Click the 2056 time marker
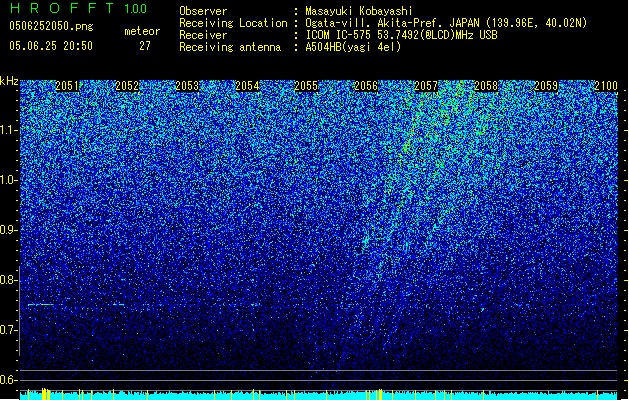Viewport: 629px width, 400px height. [x=366, y=86]
